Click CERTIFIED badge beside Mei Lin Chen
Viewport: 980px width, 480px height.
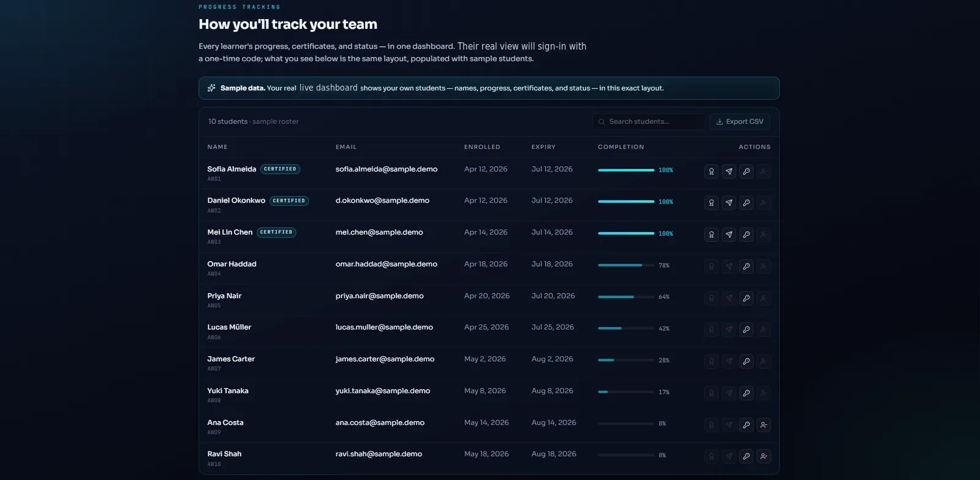(276, 232)
